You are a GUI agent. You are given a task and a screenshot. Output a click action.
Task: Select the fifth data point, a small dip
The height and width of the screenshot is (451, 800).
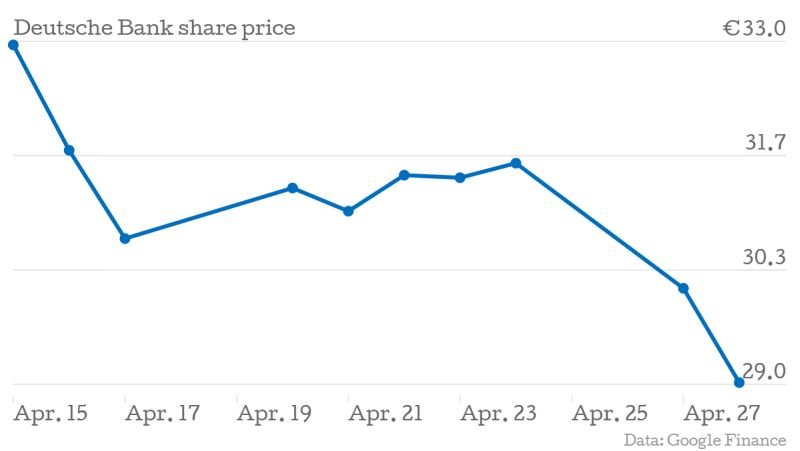pyautogui.click(x=348, y=211)
